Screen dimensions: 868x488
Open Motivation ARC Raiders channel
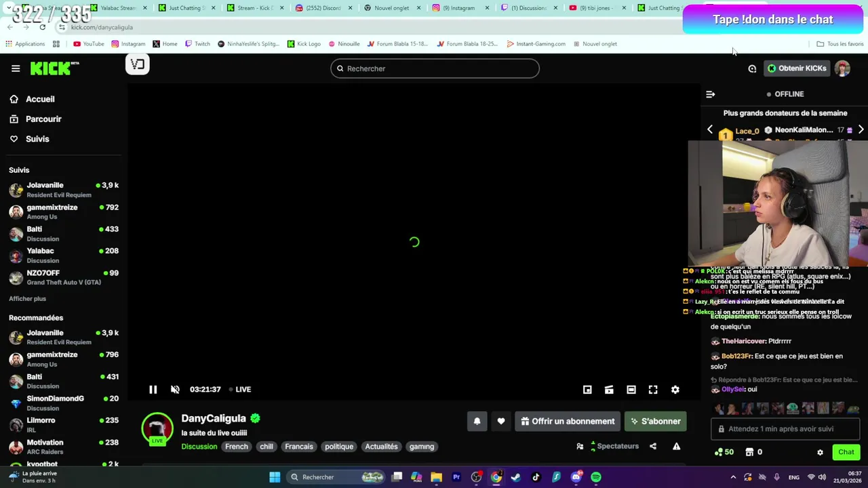pos(64,447)
